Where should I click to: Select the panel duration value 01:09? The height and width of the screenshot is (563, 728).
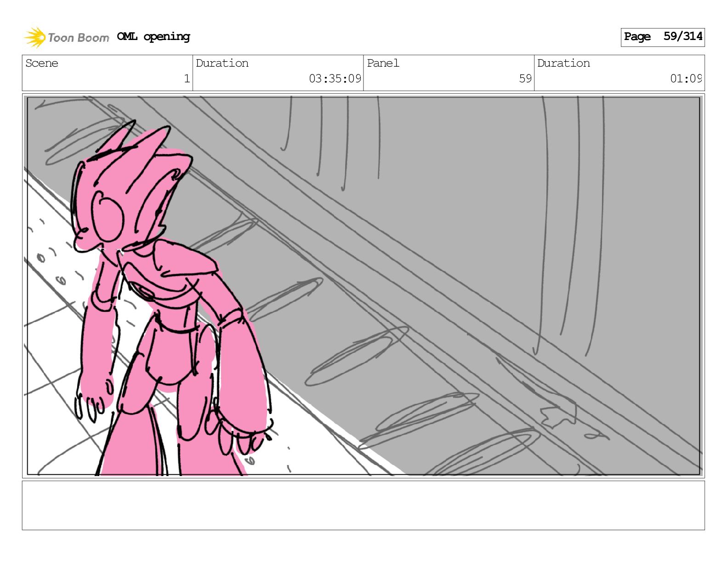pos(686,79)
